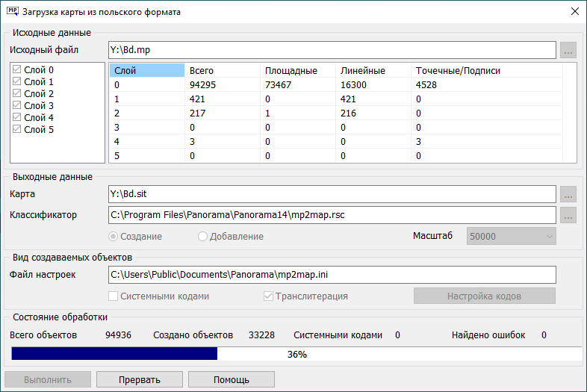Select the Создание radio button

point(114,237)
